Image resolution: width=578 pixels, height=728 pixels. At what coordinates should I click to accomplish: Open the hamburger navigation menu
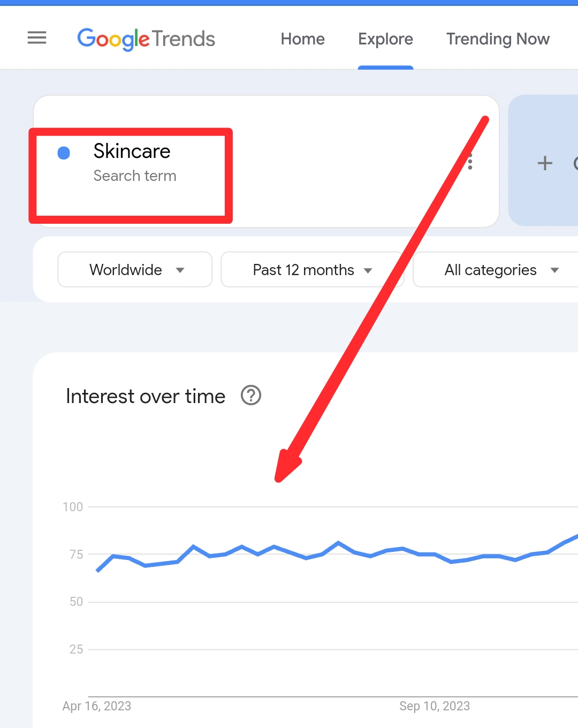(x=37, y=38)
